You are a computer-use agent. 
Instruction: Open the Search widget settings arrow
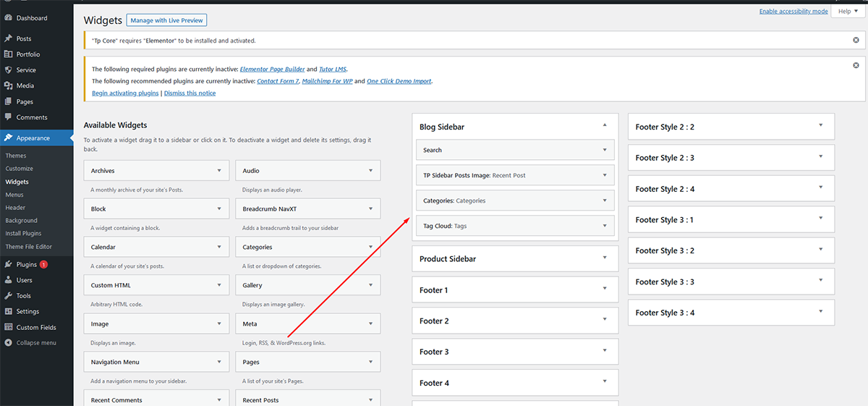coord(605,150)
